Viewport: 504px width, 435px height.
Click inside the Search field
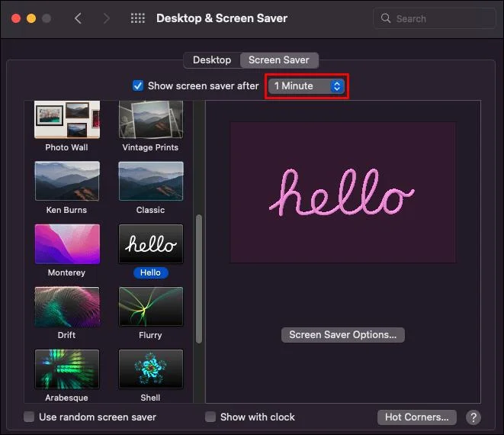point(434,18)
